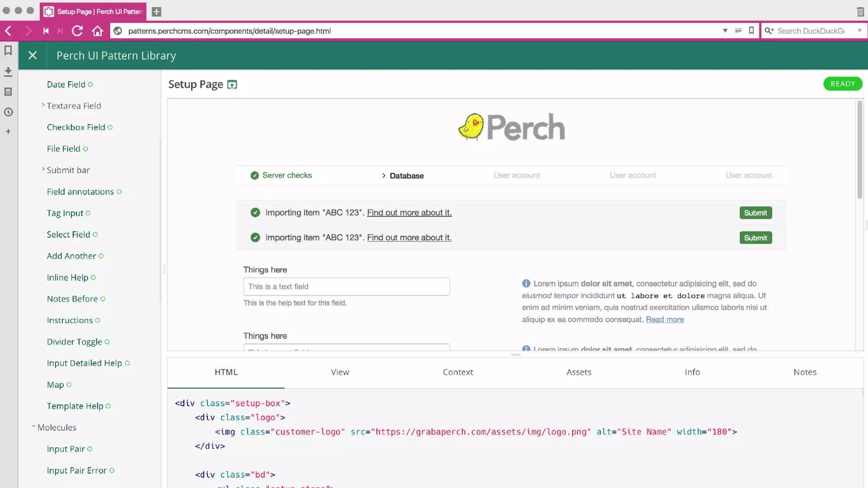This screenshot has width=868, height=488.
Task: Open downloads panel in left sidebar
Action: tap(8, 72)
